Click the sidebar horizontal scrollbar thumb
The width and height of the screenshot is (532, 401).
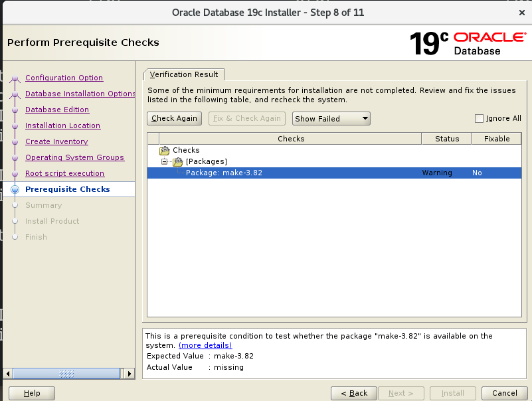pyautogui.click(x=66, y=374)
